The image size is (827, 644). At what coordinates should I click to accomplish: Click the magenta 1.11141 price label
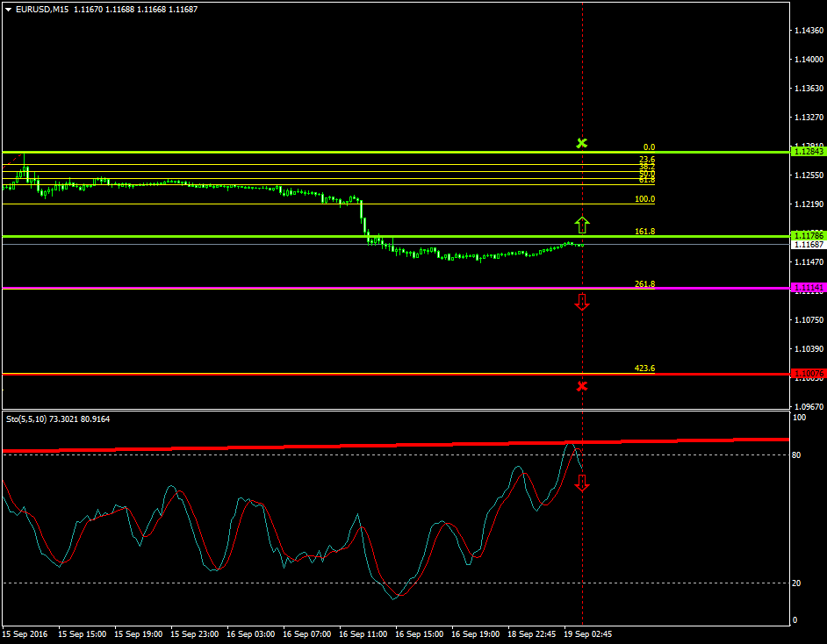tap(808, 288)
